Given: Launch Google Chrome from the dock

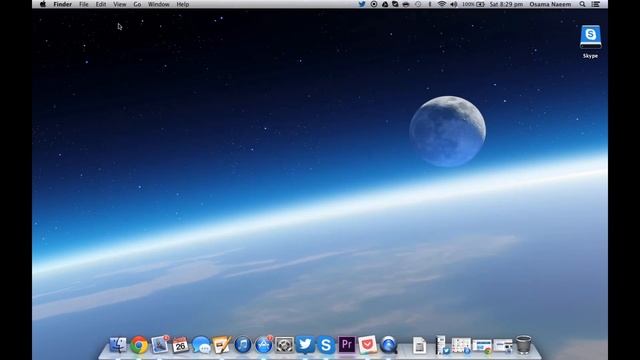Looking at the screenshot, I should pyautogui.click(x=139, y=345).
